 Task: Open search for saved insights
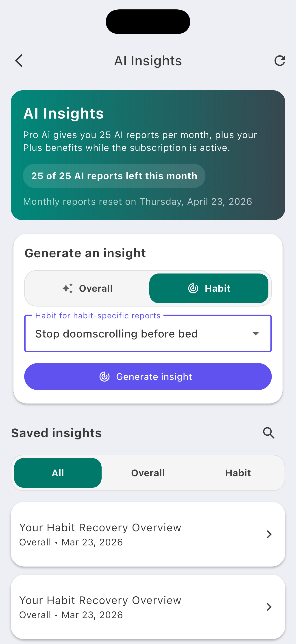268,433
